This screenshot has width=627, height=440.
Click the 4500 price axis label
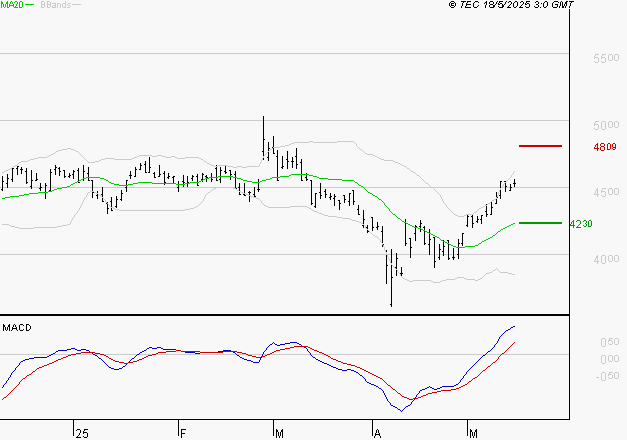(x=607, y=193)
